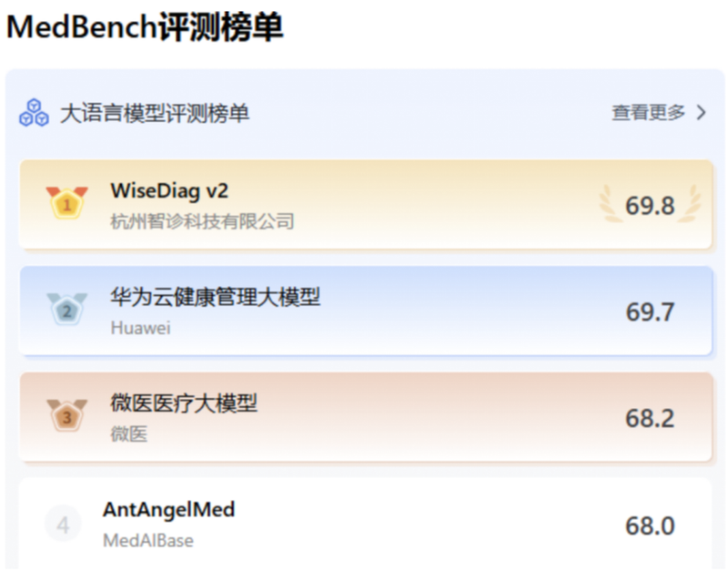Click the Huawei organization label
The image size is (728, 571).
140,328
